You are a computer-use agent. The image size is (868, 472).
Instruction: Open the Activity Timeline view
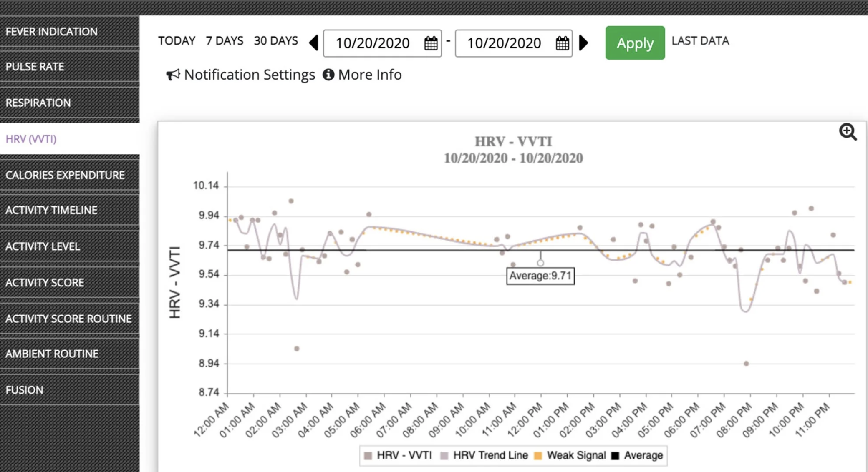coord(52,210)
